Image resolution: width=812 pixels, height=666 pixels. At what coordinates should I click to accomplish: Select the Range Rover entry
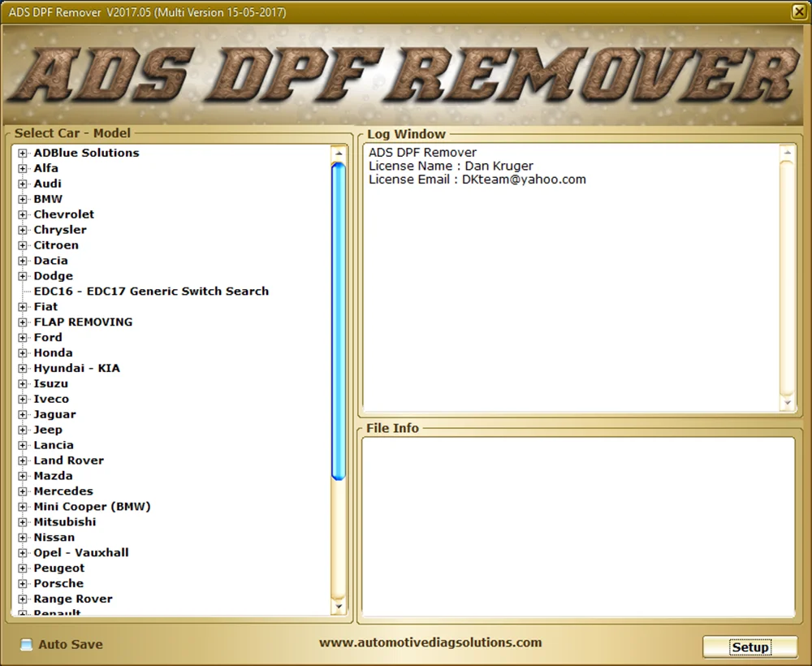click(x=73, y=599)
